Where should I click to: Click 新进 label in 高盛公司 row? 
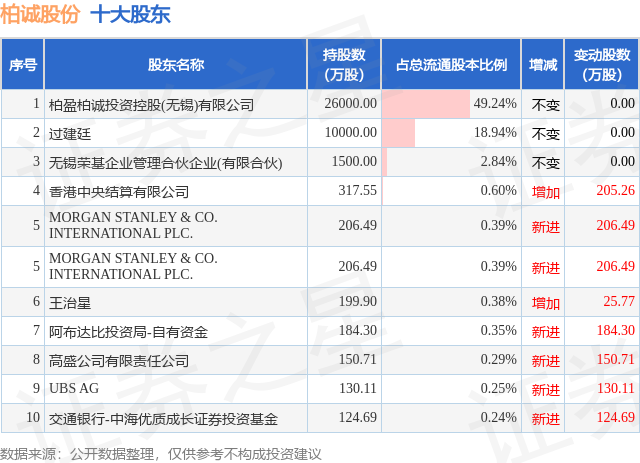tap(545, 361)
